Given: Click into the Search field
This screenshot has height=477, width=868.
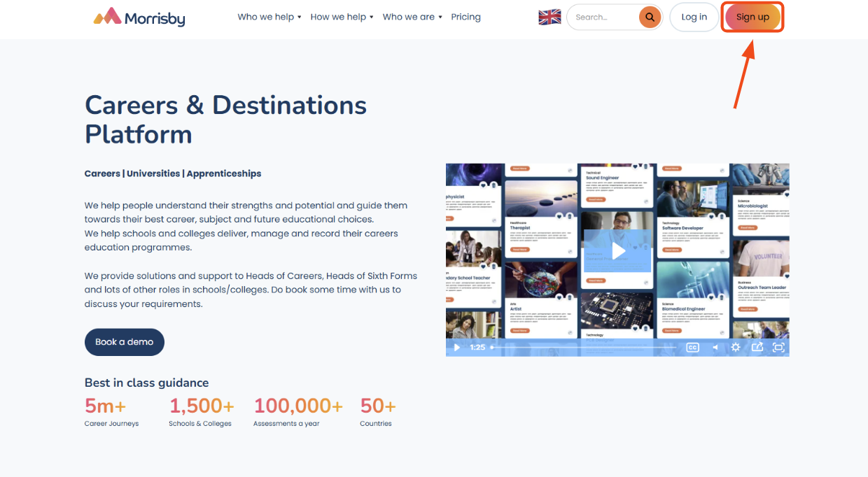Looking at the screenshot, I should [x=603, y=17].
